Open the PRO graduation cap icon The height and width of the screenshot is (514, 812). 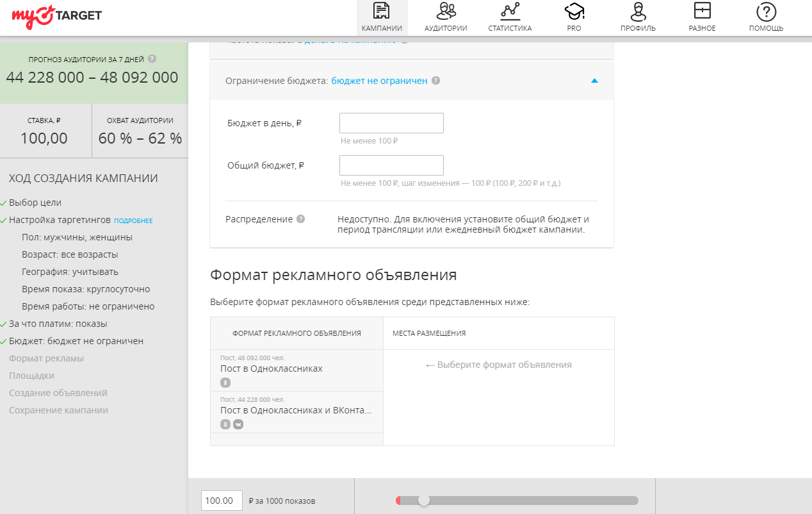click(574, 12)
